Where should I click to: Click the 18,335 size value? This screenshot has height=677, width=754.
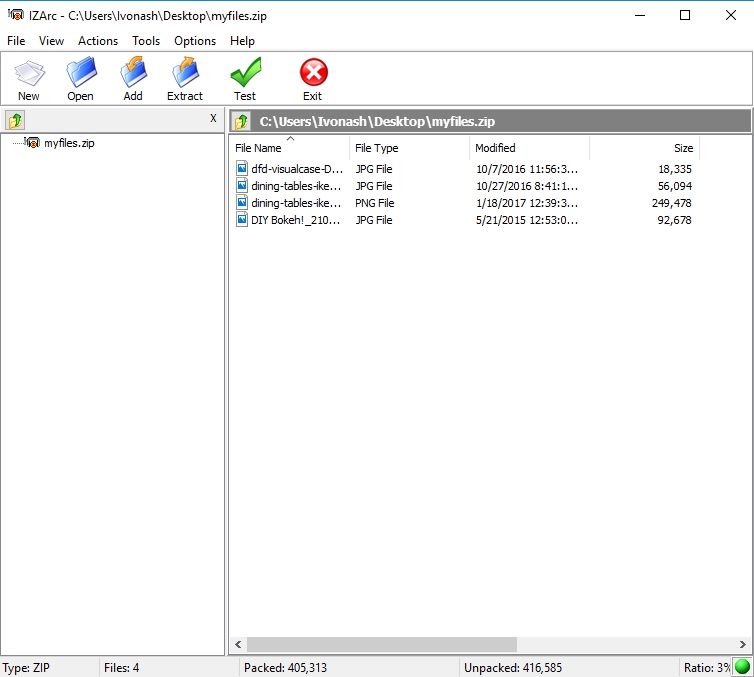675,169
